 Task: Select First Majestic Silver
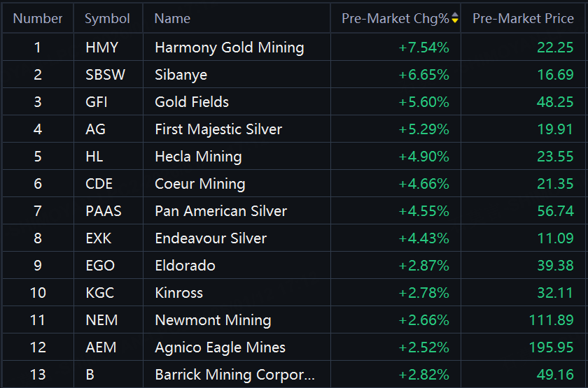pyautogui.click(x=218, y=129)
